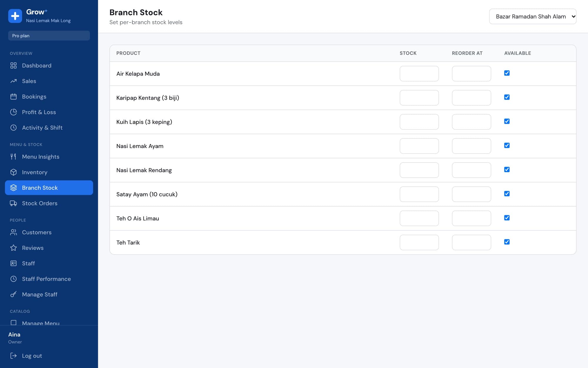Image resolution: width=588 pixels, height=368 pixels.
Task: Click the Bookings calendar icon
Action: click(x=14, y=97)
